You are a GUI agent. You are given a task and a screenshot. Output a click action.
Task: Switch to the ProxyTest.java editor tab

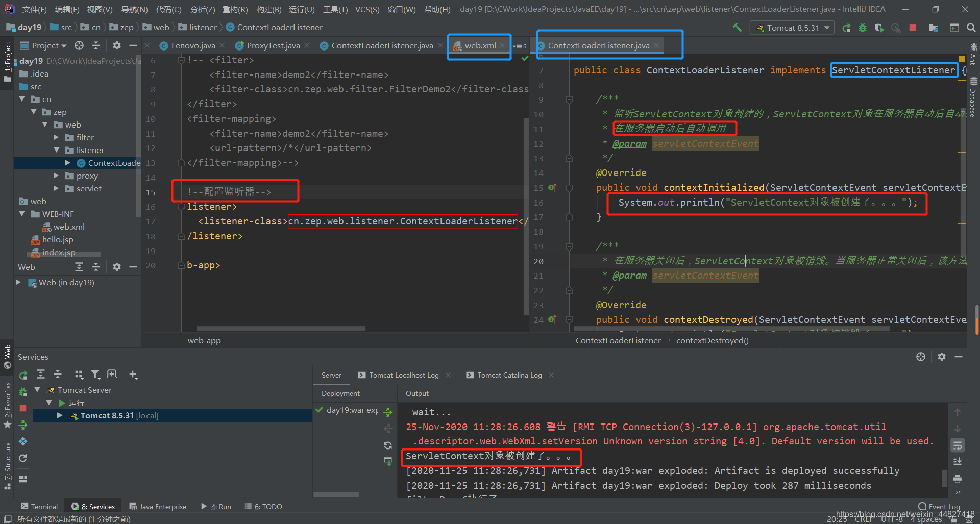click(273, 45)
